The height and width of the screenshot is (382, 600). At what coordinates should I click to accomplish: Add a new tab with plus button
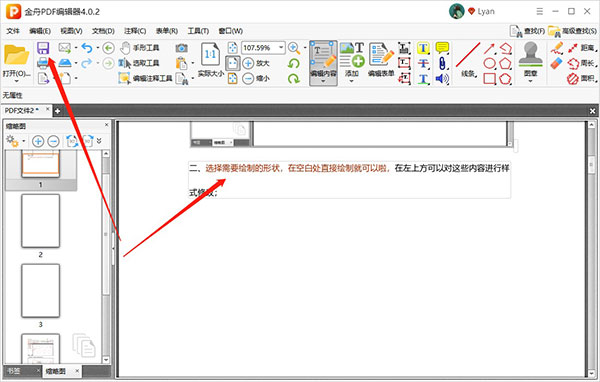tap(57, 111)
